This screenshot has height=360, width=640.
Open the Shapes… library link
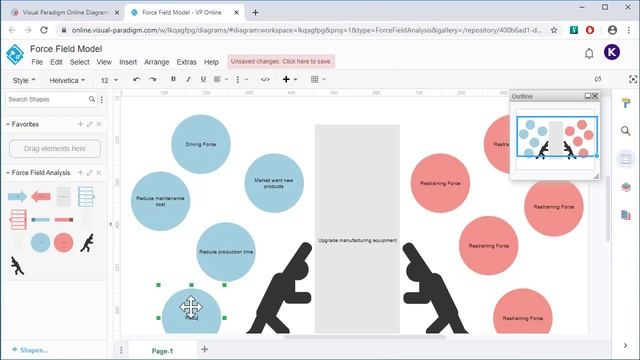(30, 350)
